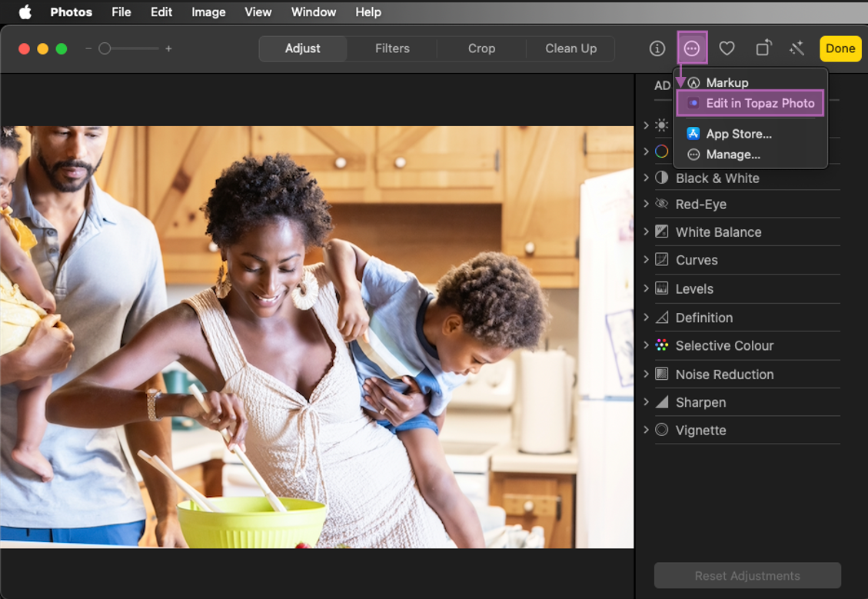Click the photo in the editing canvas
Image resolution: width=868 pixels, height=599 pixels.
click(317, 337)
